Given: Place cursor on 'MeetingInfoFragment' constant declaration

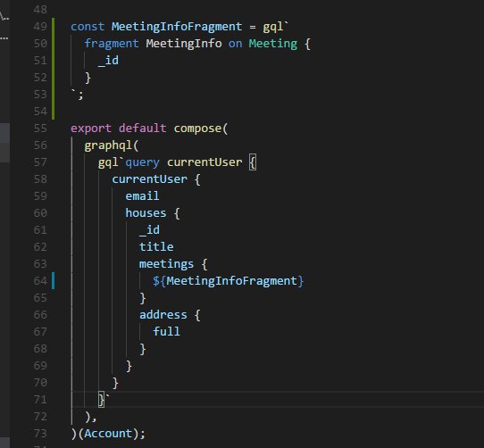Looking at the screenshot, I should 177,27.
